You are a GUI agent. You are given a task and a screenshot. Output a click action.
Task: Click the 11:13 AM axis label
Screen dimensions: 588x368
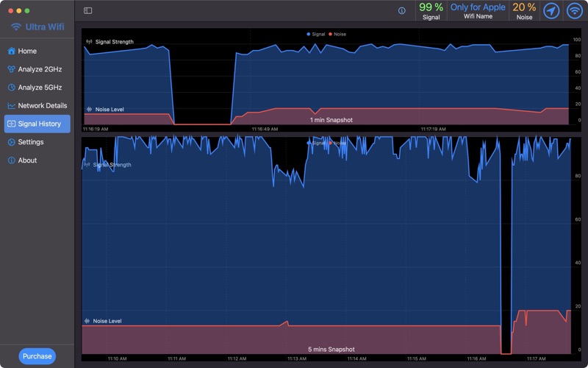click(x=297, y=359)
